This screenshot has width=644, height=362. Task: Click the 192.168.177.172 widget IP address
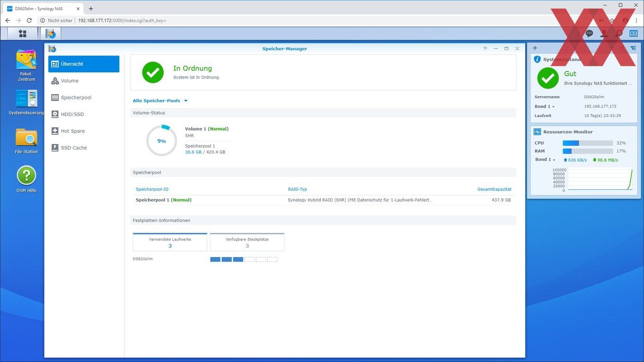(600, 106)
